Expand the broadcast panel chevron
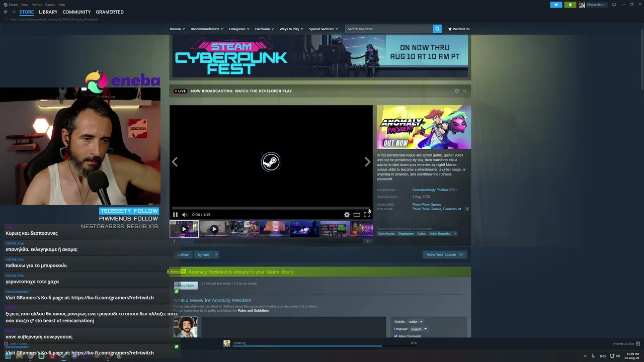The image size is (644, 362). tap(464, 91)
